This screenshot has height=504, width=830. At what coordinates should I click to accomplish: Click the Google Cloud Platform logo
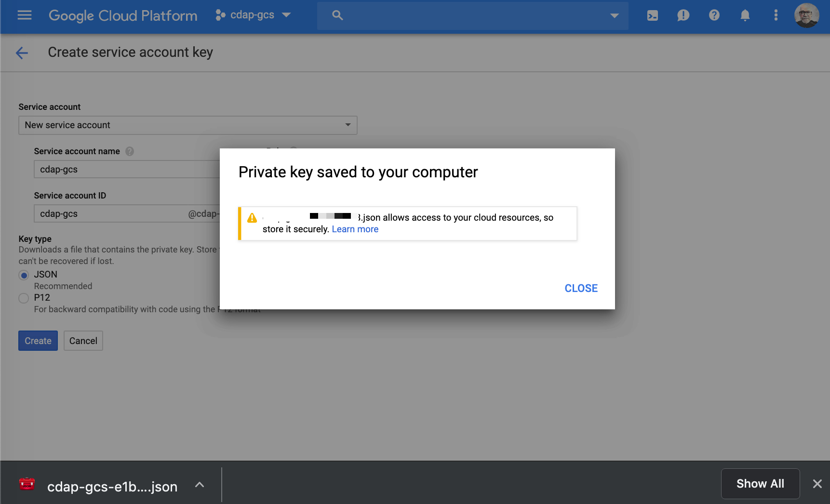coord(122,15)
